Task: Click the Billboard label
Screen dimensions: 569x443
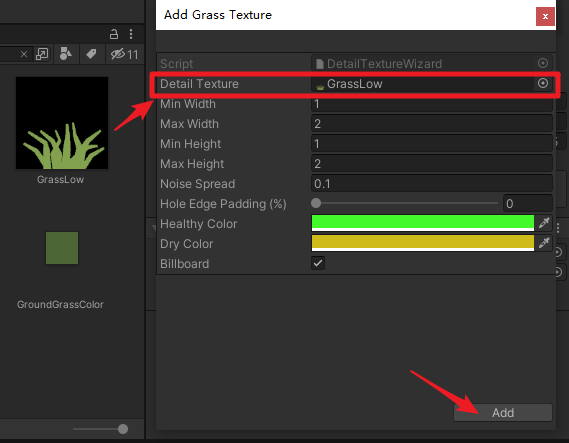Action: 184,264
